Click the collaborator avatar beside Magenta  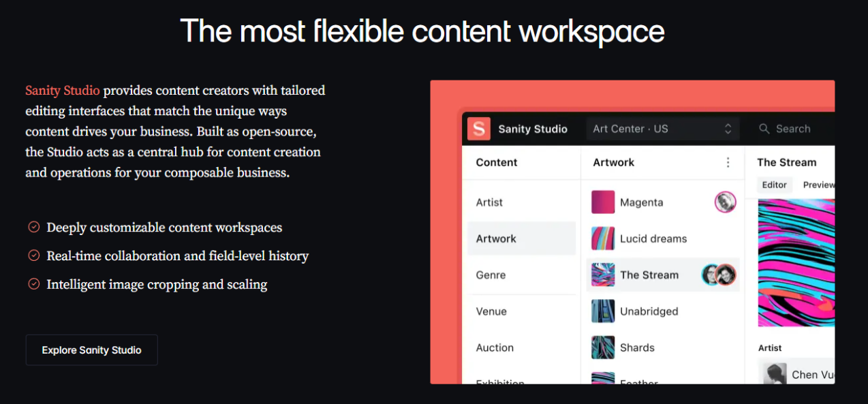[725, 202]
